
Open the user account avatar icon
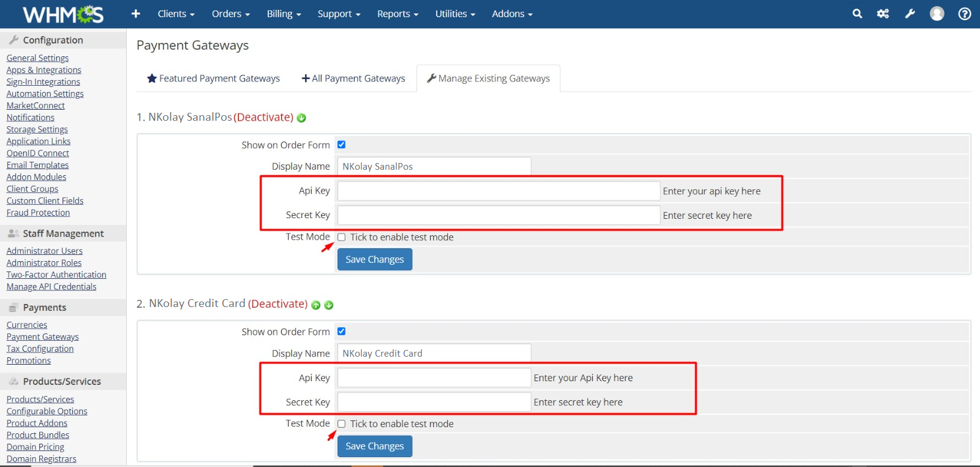(x=937, y=13)
